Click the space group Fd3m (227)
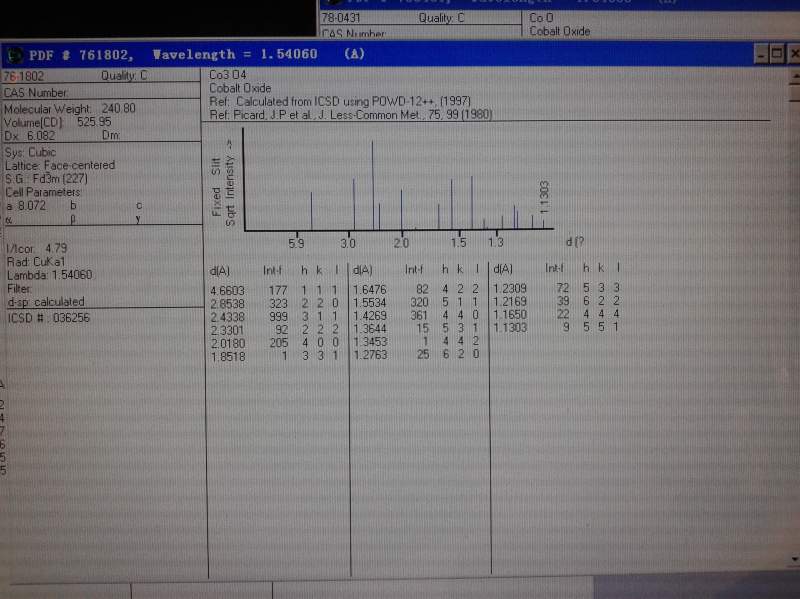 (47, 179)
